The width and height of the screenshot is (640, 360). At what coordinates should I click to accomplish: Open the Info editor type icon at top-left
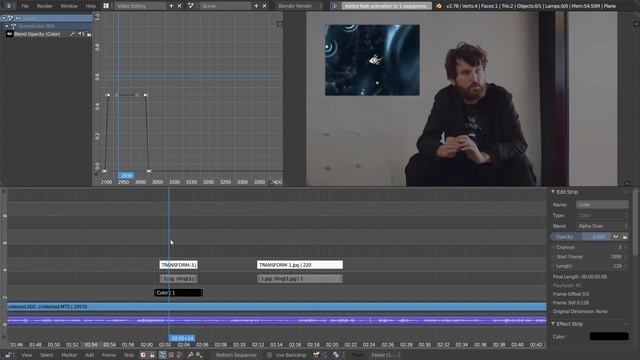point(9,6)
